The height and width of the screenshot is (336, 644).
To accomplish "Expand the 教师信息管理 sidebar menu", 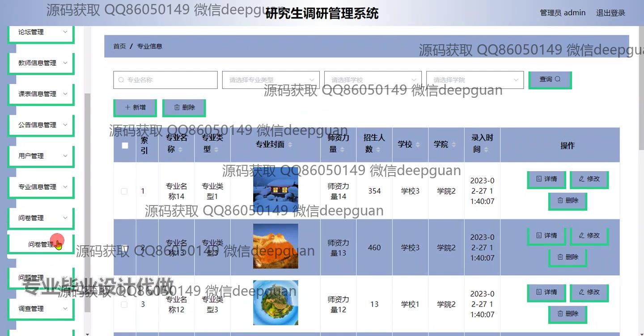I will tap(41, 63).
